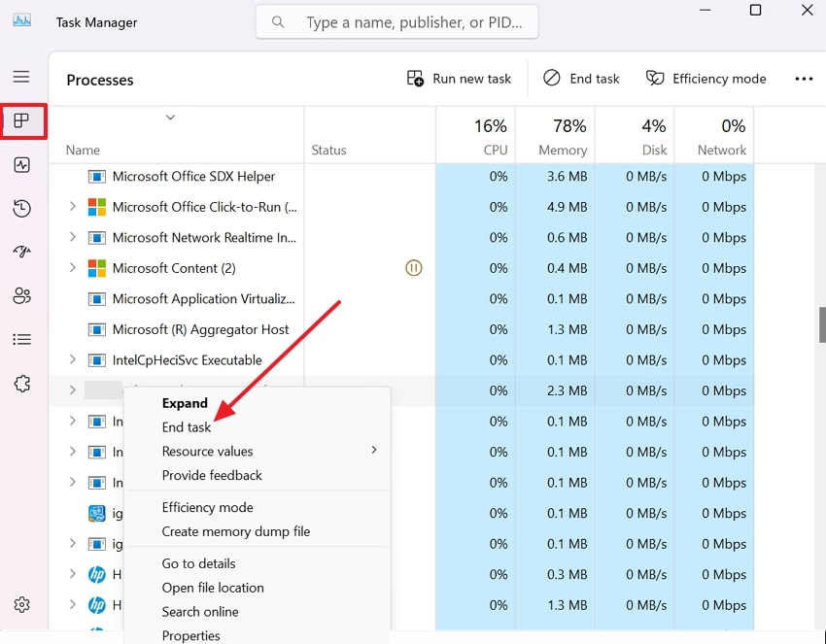826x644 pixels.
Task: Open the more options ellipsis menu
Action: [x=804, y=79]
